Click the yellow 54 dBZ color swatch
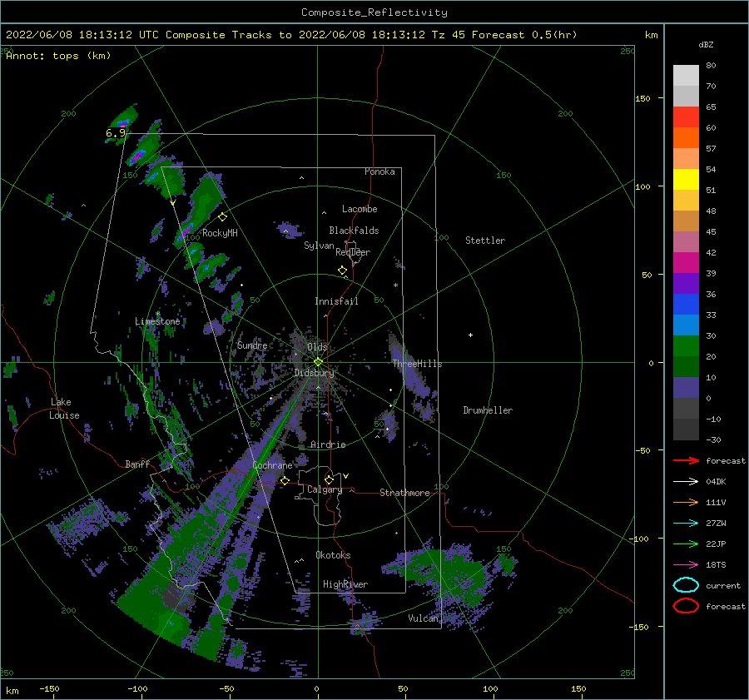749x700 pixels. click(x=686, y=179)
